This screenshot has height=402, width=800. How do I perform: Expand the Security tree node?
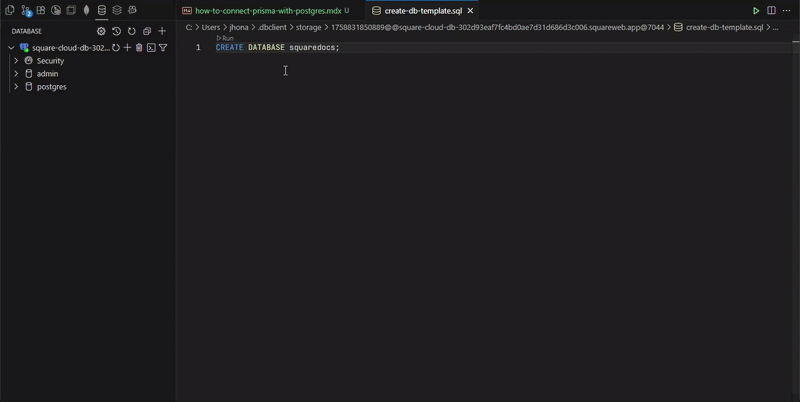(16, 61)
